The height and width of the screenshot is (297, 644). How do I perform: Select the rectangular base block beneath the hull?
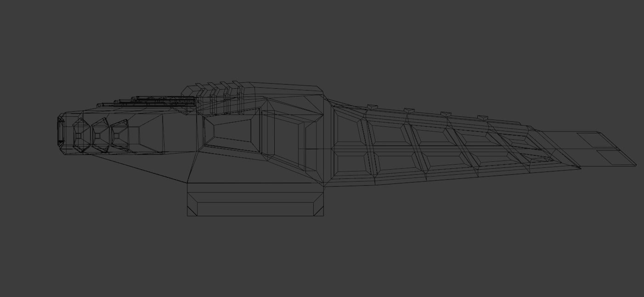coord(255,200)
